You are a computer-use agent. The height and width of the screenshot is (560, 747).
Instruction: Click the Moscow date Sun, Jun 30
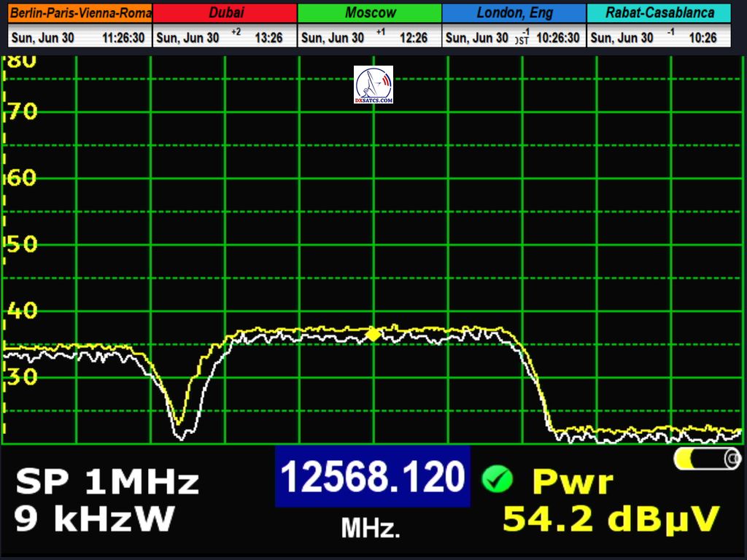click(x=332, y=38)
